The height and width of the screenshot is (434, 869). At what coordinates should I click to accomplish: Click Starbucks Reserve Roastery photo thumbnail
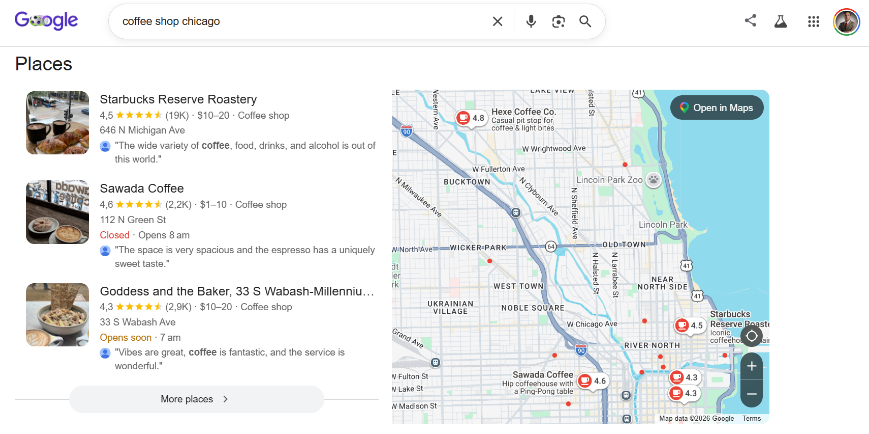tap(57, 122)
